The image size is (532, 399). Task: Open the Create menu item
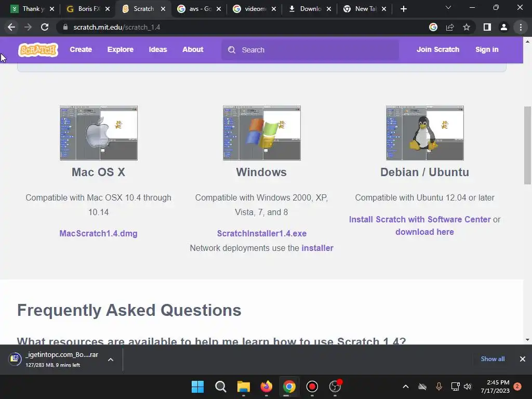[81, 49]
